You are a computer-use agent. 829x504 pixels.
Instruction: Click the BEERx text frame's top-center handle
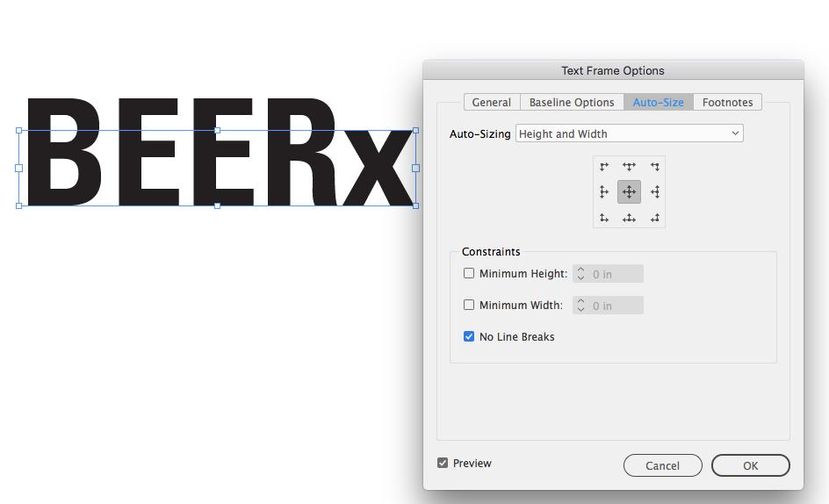(217, 130)
